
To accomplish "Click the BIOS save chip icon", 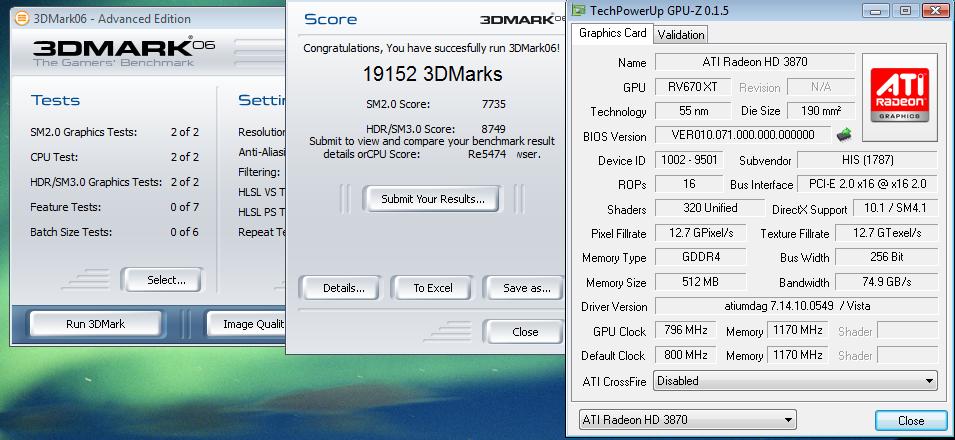I will pos(844,135).
